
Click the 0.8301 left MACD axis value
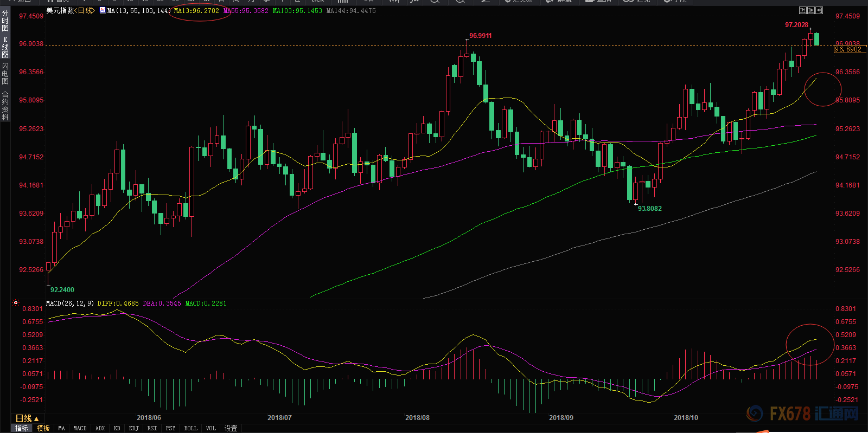coord(33,309)
